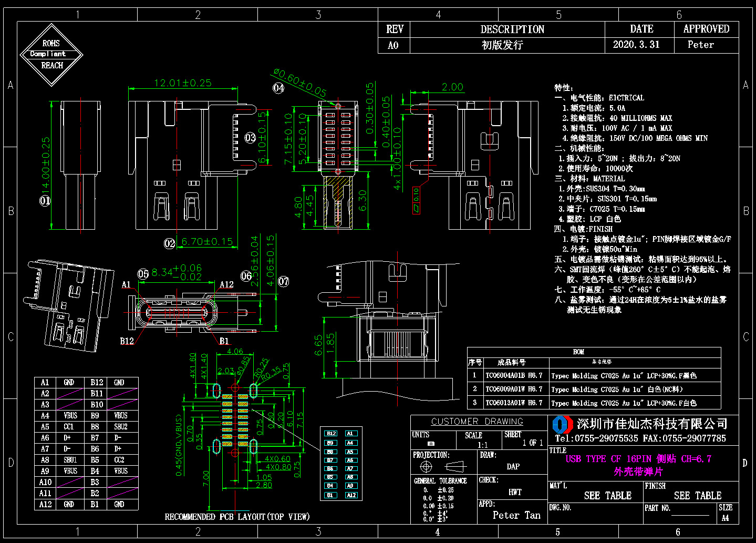Image resolution: width=756 pixels, height=543 pixels.
Task: Select BOM row TC06004A01B H6.7
Action: [x=594, y=375]
